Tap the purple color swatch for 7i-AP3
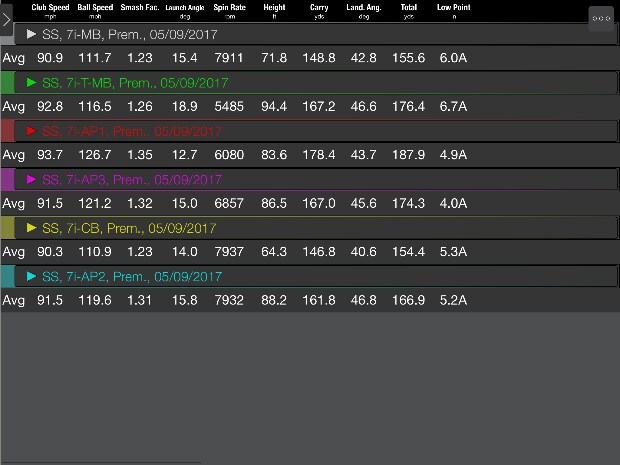The image size is (620, 465). tap(7, 179)
